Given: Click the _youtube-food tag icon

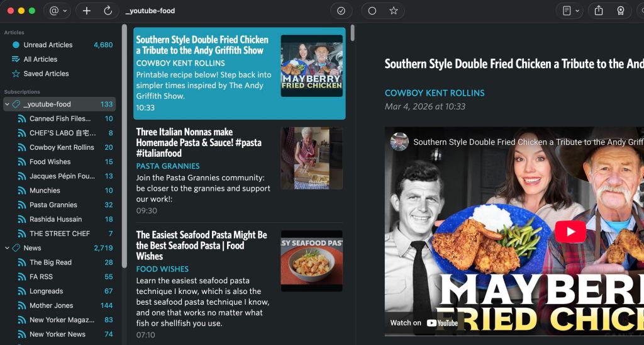Looking at the screenshot, I should point(16,105).
